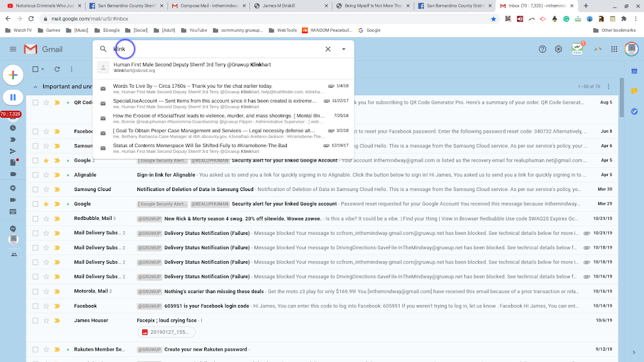
Task: Open the YouTube bookmark folder
Action: (x=194, y=30)
